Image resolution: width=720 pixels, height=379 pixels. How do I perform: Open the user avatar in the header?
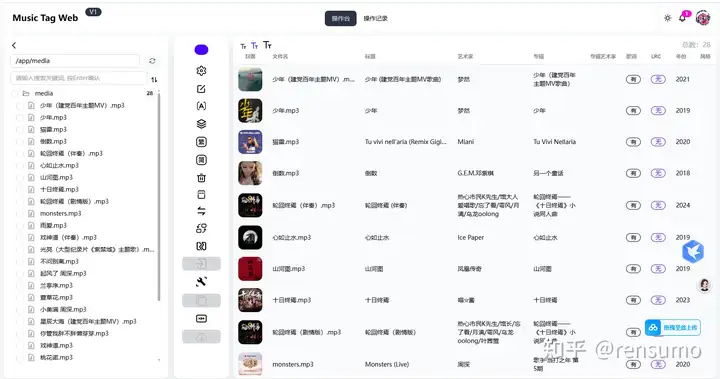coord(703,17)
